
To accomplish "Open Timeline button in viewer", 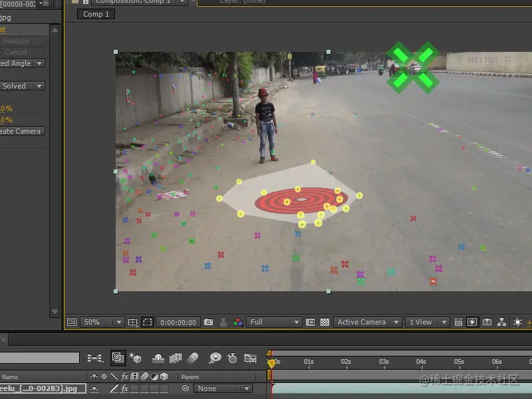I will coord(487,322).
